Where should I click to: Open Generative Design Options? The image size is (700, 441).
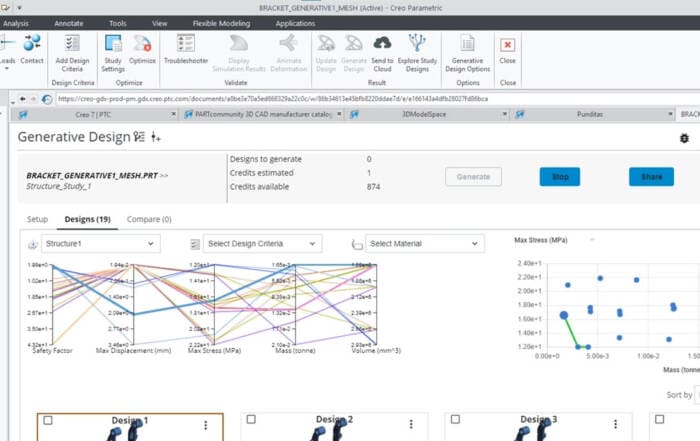(x=467, y=53)
